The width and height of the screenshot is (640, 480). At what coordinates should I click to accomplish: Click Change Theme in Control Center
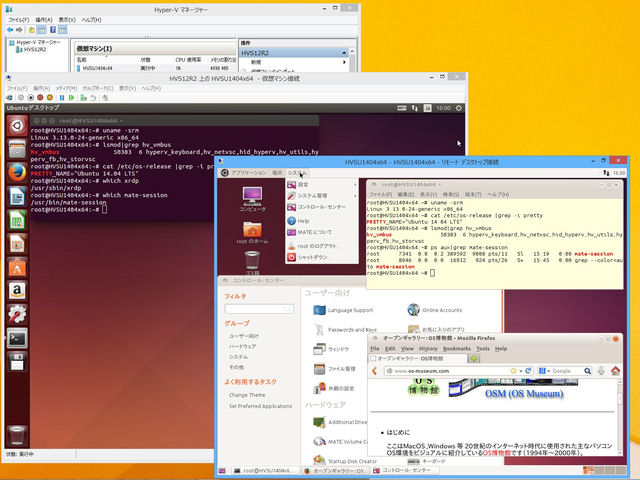[x=247, y=395]
